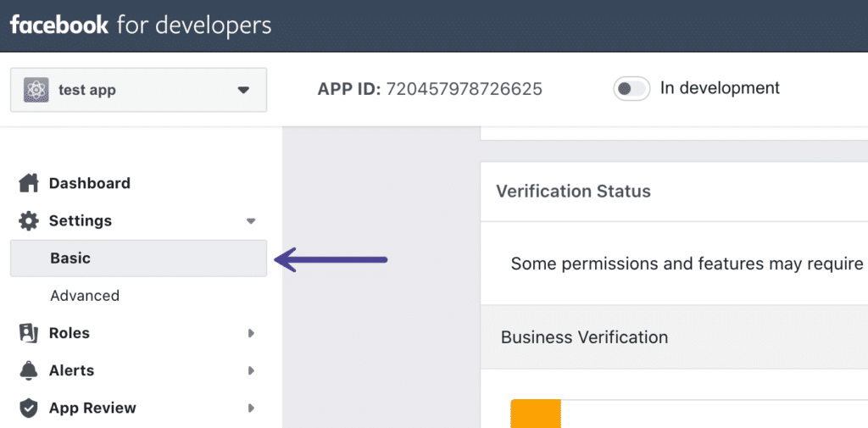Expand the App Review section arrow

pyautogui.click(x=251, y=409)
